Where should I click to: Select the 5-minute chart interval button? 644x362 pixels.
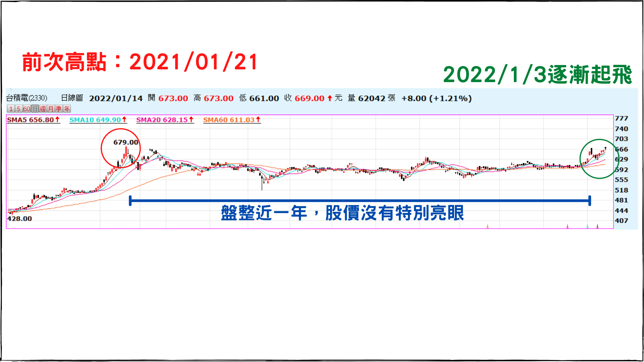click(18, 109)
